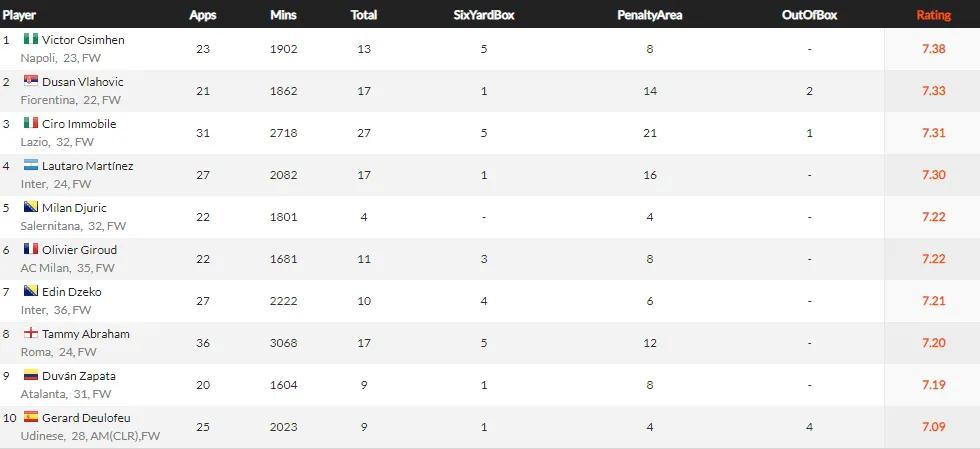980x449 pixels.
Task: Click the Spain flag beside Gerard Deulofeu
Action: [31, 418]
